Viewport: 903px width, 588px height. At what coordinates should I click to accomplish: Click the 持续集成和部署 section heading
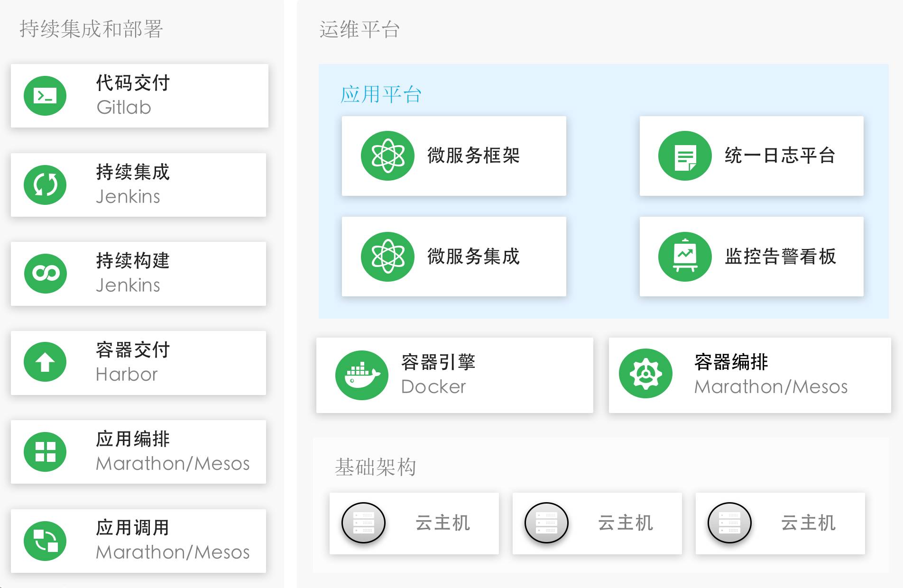click(x=91, y=29)
